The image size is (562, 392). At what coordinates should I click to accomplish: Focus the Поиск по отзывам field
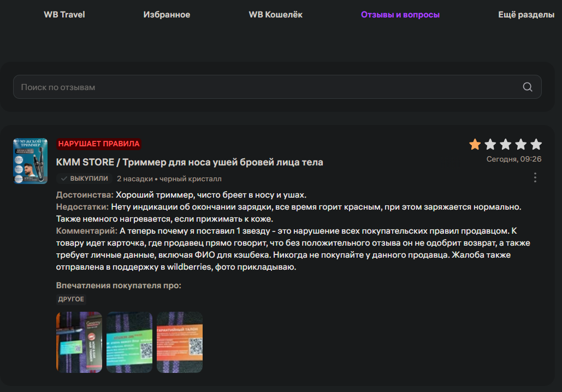tap(277, 87)
